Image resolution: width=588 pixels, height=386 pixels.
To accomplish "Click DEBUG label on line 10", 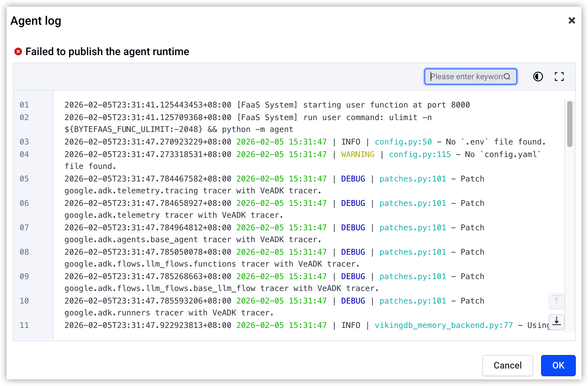I will pyautogui.click(x=353, y=301).
